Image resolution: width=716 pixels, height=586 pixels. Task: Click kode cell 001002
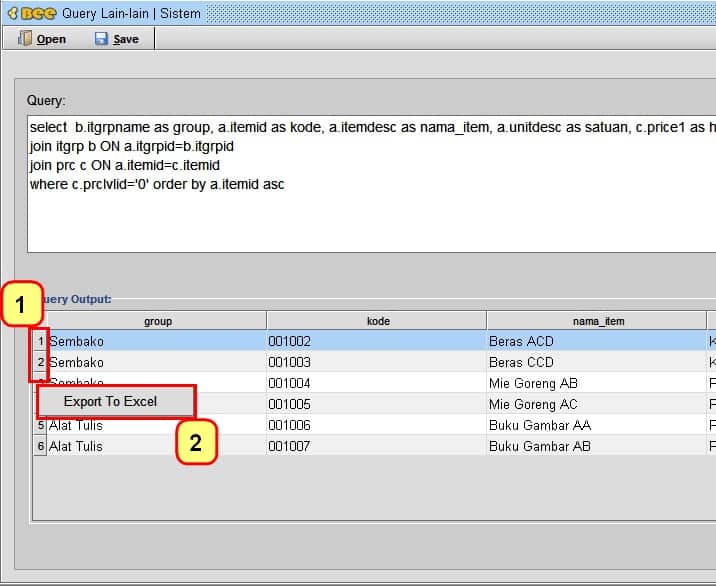(377, 341)
